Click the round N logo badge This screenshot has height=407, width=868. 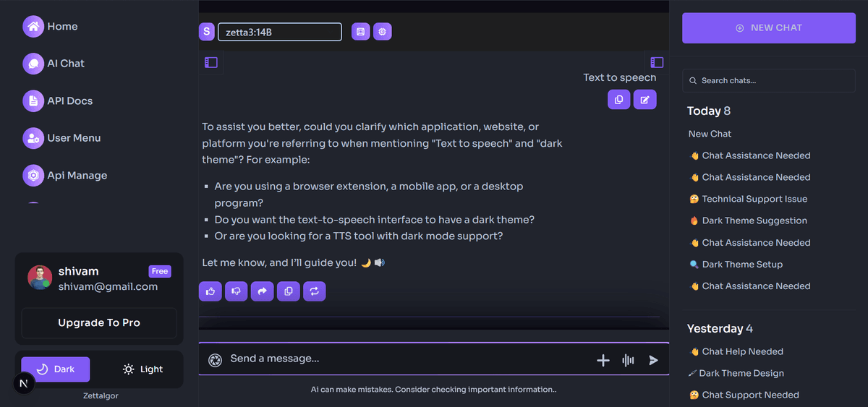[x=25, y=382]
